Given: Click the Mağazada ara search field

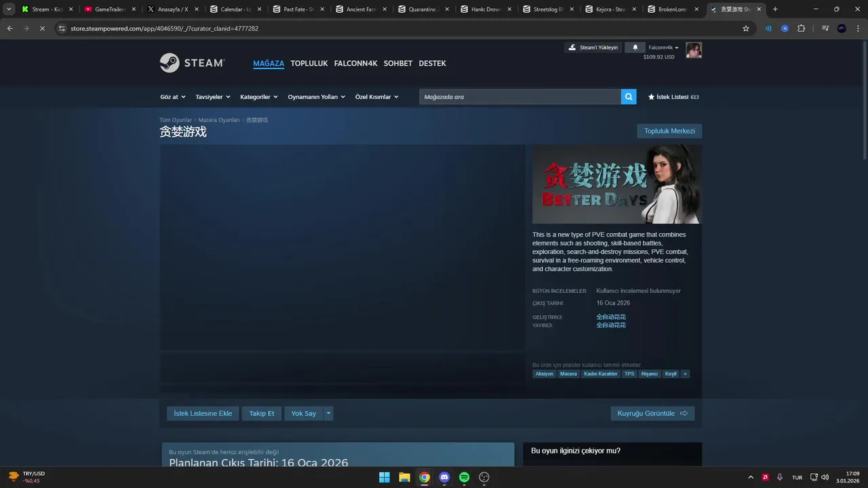Looking at the screenshot, I should coord(520,97).
